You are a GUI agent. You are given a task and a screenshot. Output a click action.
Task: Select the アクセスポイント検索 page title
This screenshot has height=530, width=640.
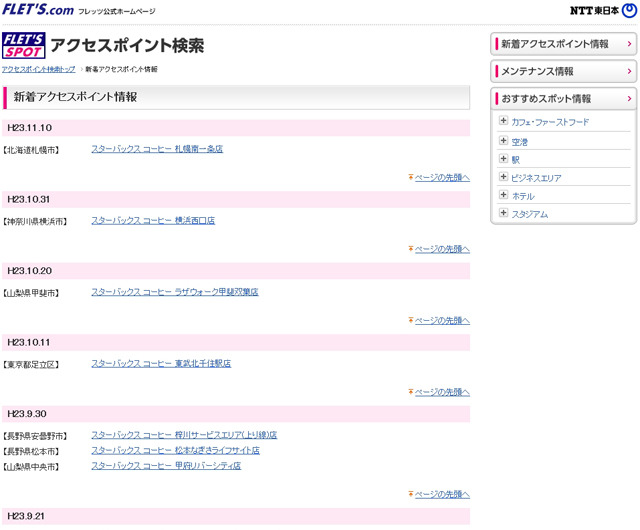[127, 45]
